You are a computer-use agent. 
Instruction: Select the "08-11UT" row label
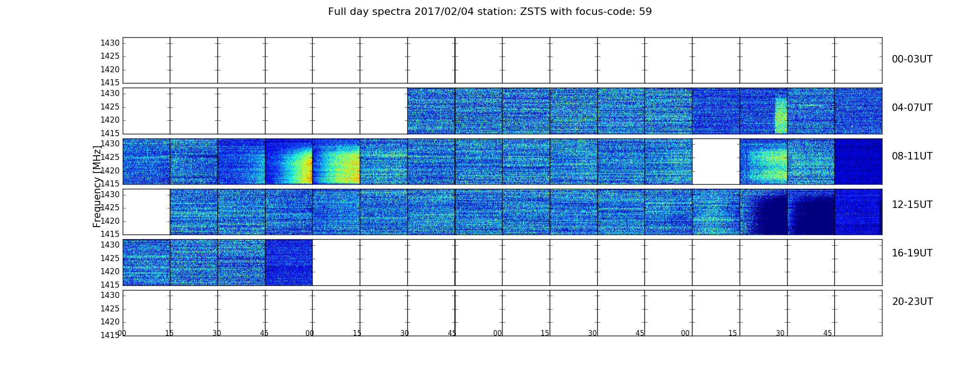tap(912, 156)
